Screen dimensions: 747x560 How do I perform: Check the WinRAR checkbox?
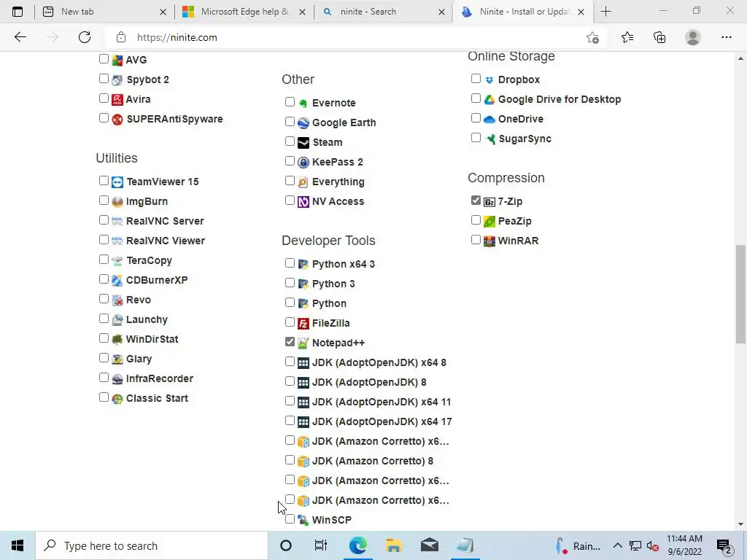(x=476, y=239)
